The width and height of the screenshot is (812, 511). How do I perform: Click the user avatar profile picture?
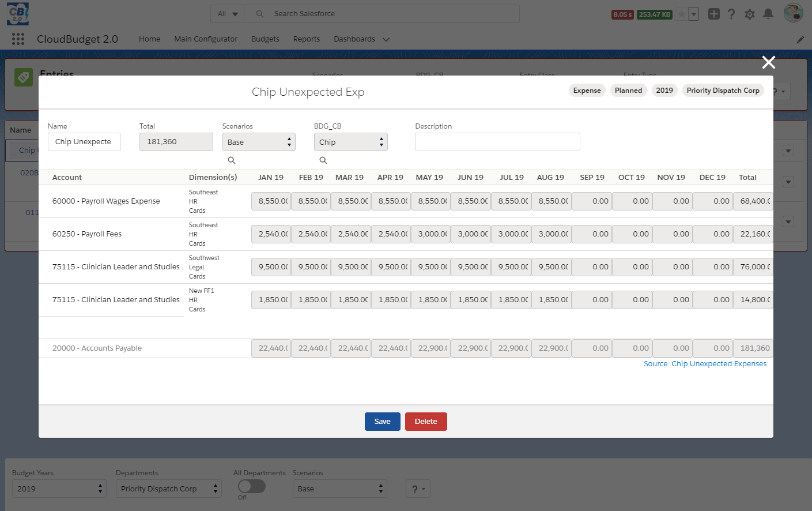(x=793, y=13)
